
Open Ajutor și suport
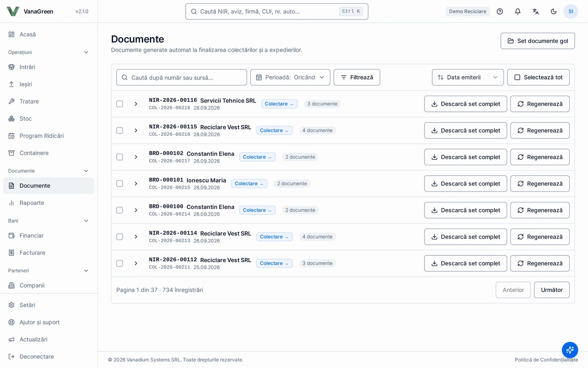pyautogui.click(x=49, y=322)
